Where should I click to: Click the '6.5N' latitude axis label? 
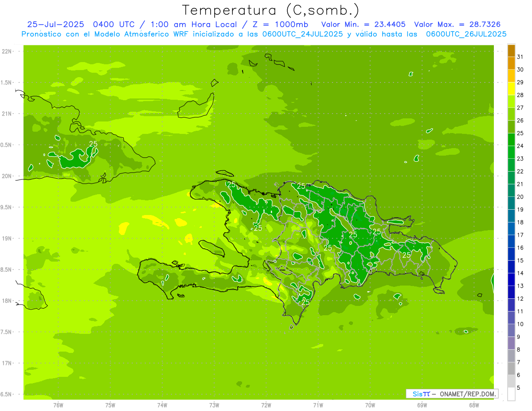(6, 394)
